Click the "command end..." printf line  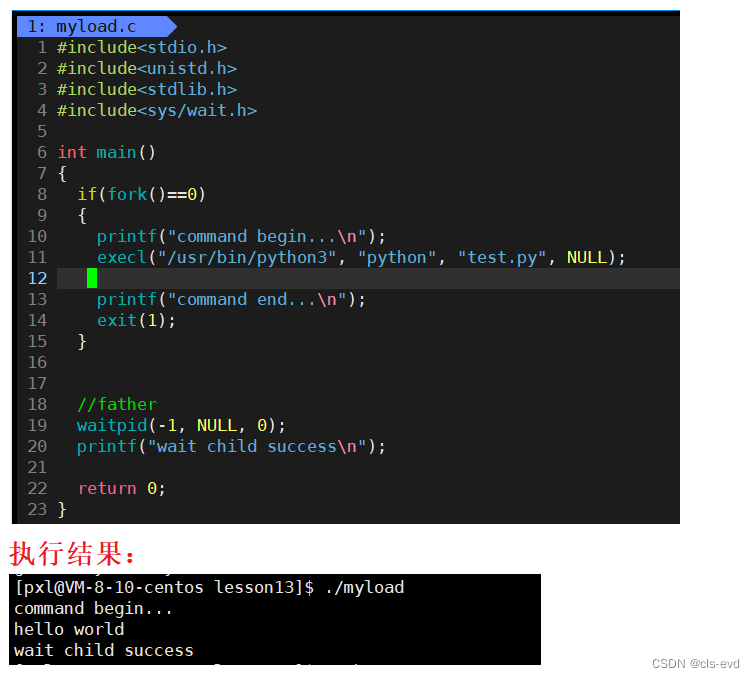pyautogui.click(x=231, y=300)
